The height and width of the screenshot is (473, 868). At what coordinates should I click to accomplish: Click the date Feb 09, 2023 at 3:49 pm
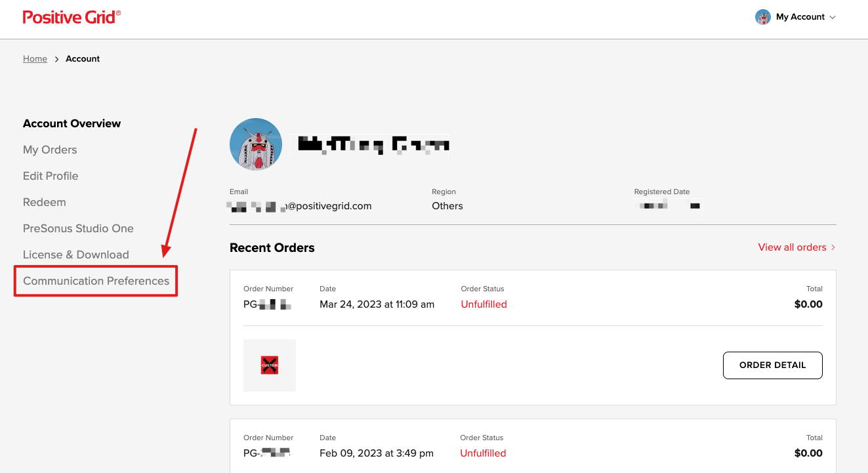click(377, 453)
